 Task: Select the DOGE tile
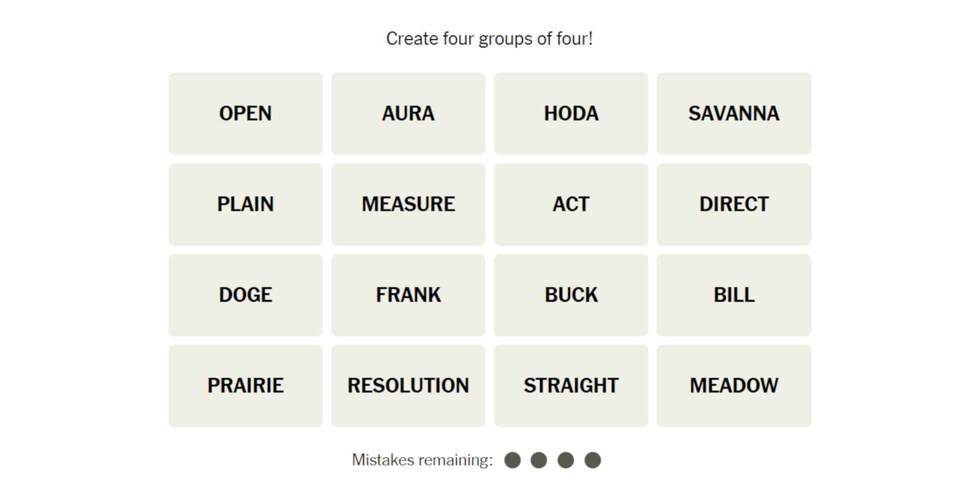click(x=245, y=295)
